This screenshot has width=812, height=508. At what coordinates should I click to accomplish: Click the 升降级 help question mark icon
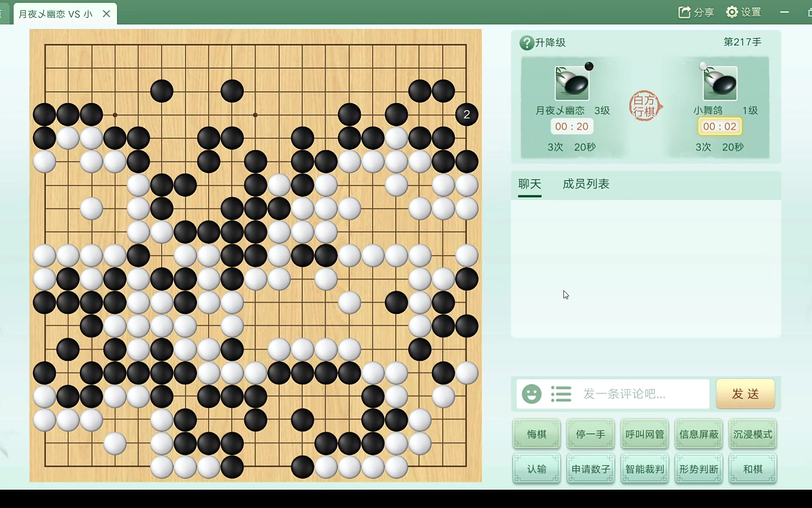[526, 43]
